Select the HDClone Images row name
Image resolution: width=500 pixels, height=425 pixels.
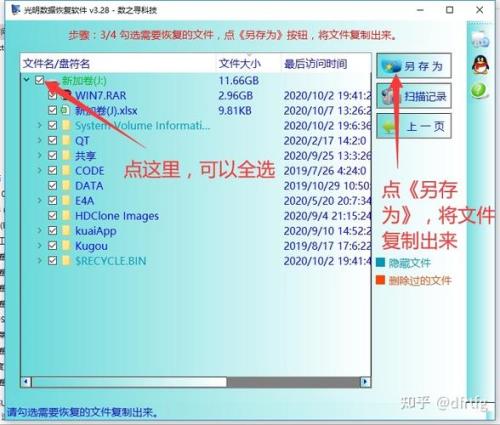coord(117,216)
